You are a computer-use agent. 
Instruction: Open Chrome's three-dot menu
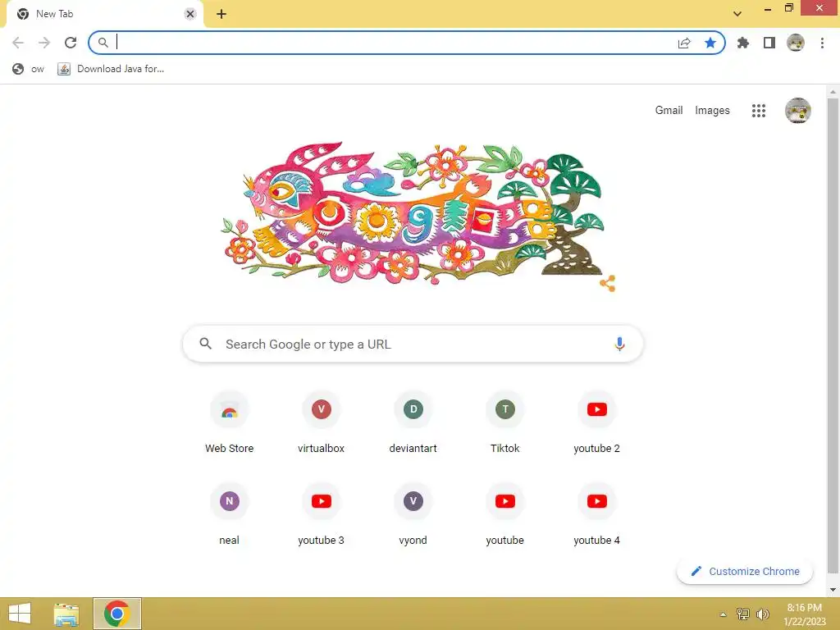click(822, 43)
